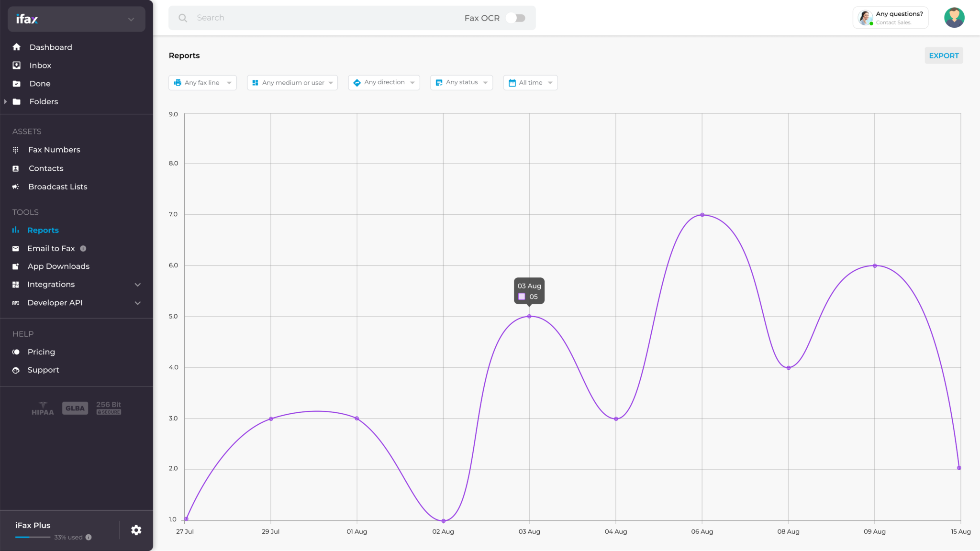Image resolution: width=980 pixels, height=551 pixels.
Task: Click the storage usage info icon
Action: [x=89, y=537]
